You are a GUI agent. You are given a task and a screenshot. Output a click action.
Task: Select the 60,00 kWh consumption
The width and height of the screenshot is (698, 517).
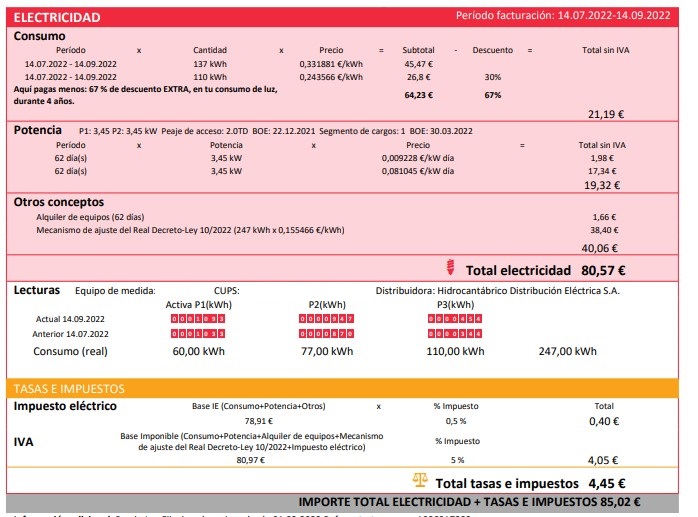(x=199, y=351)
